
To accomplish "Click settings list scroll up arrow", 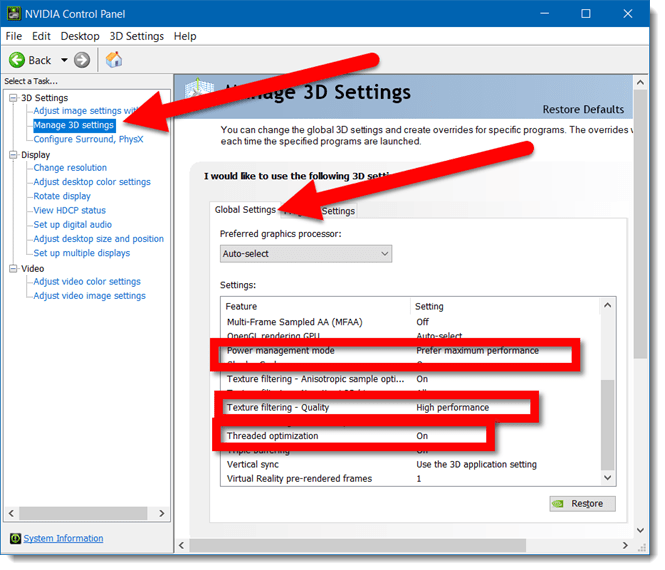I will pos(608,305).
